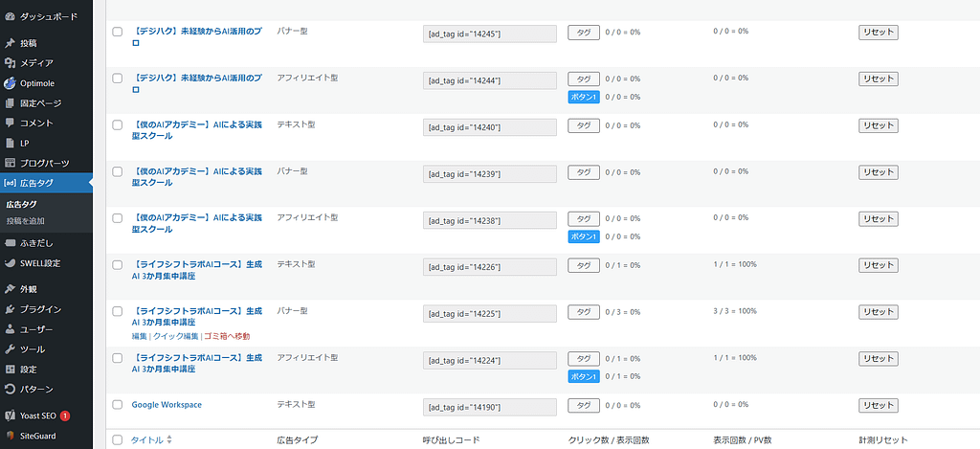This screenshot has width=980, height=449.
Task: Click the SiteGuard icon in sidebar
Action: click(10, 437)
